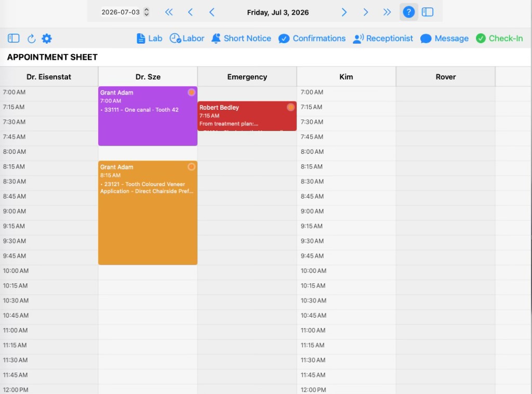The image size is (532, 394).
Task: Select the Emergency column header
Action: (x=247, y=77)
